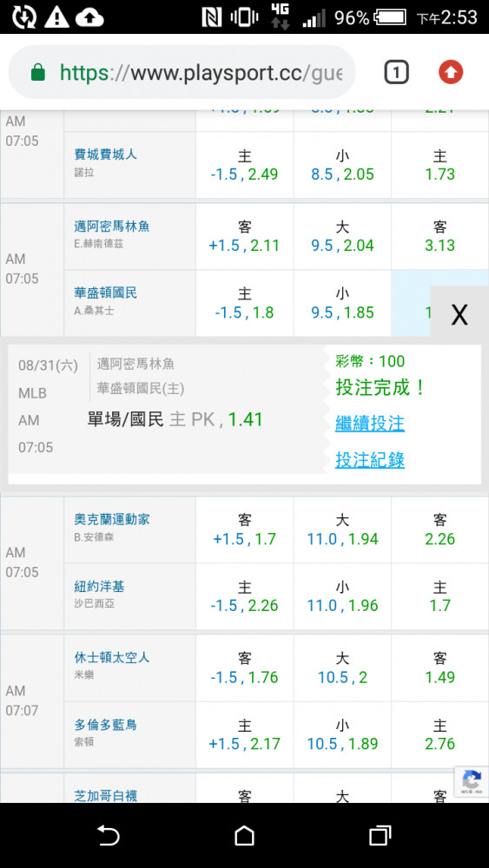Open the 華盛頓國民 team link in the table
This screenshot has height=868, width=489.
point(106,293)
